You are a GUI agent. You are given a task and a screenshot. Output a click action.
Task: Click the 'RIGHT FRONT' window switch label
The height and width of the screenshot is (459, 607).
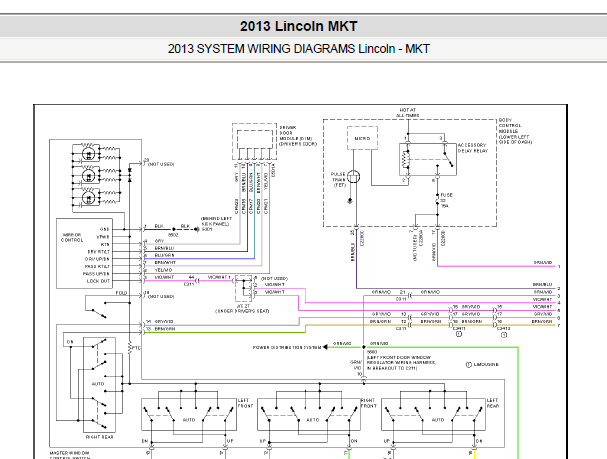369,403
